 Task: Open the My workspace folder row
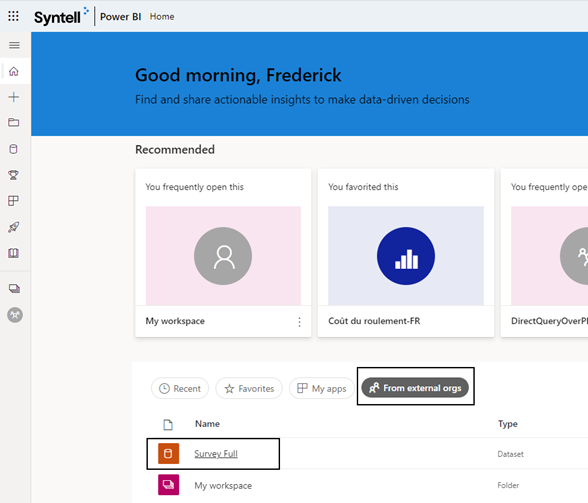pos(360,485)
